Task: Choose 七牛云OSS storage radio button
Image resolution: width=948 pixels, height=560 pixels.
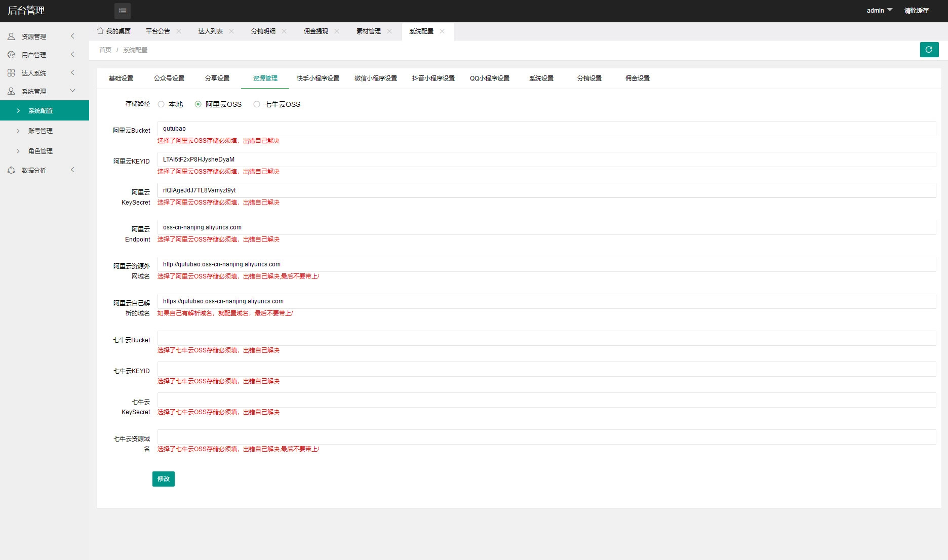Action: tap(257, 104)
